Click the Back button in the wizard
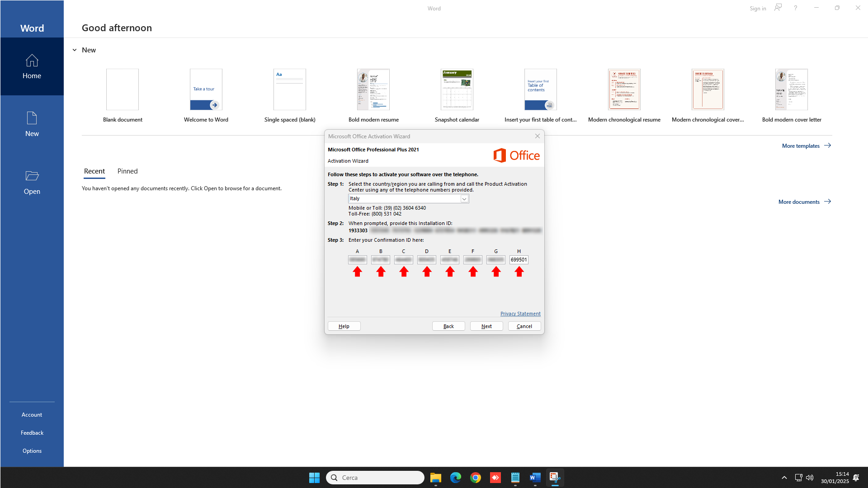Image resolution: width=868 pixels, height=488 pixels. (x=448, y=326)
